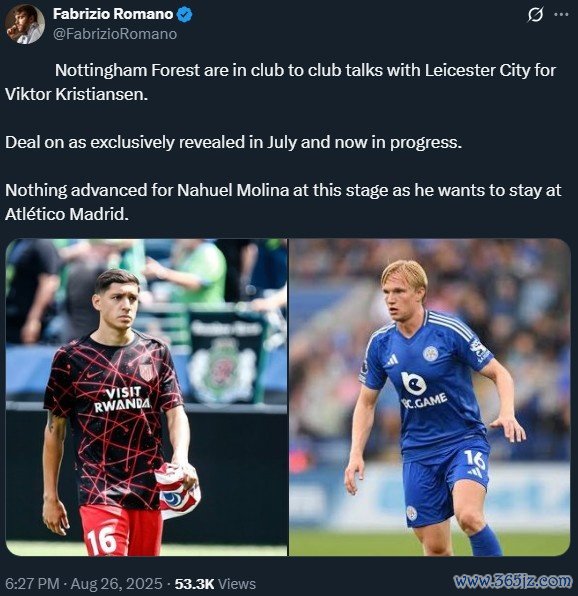Click the Viktor Kristiansen name text
This screenshot has height=596, width=578.
point(76,94)
